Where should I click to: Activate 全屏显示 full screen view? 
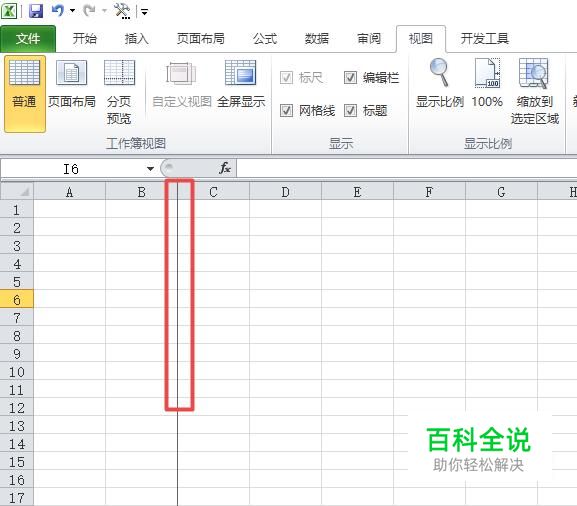(241, 84)
